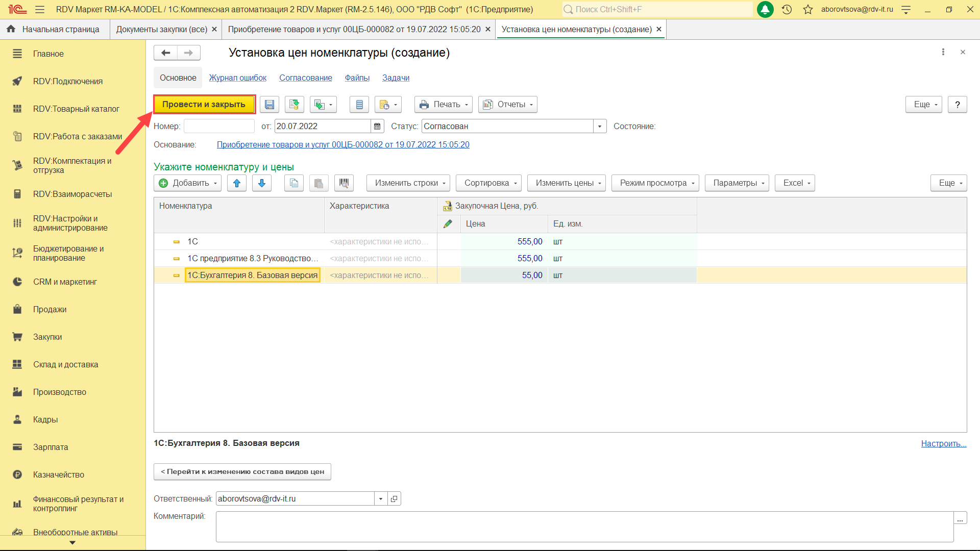This screenshot has height=551, width=980.
Task: Open the Приобретение товаров и услуг link
Action: [343, 145]
